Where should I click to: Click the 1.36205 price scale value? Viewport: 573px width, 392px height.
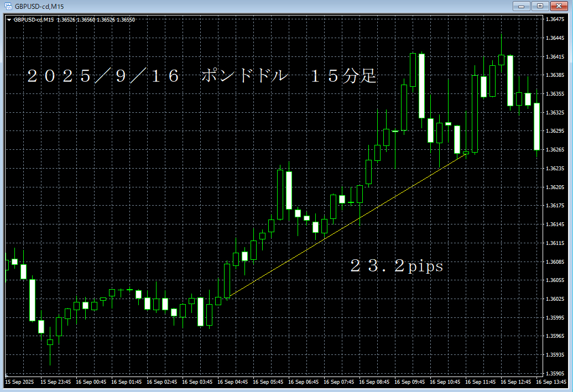pos(555,187)
